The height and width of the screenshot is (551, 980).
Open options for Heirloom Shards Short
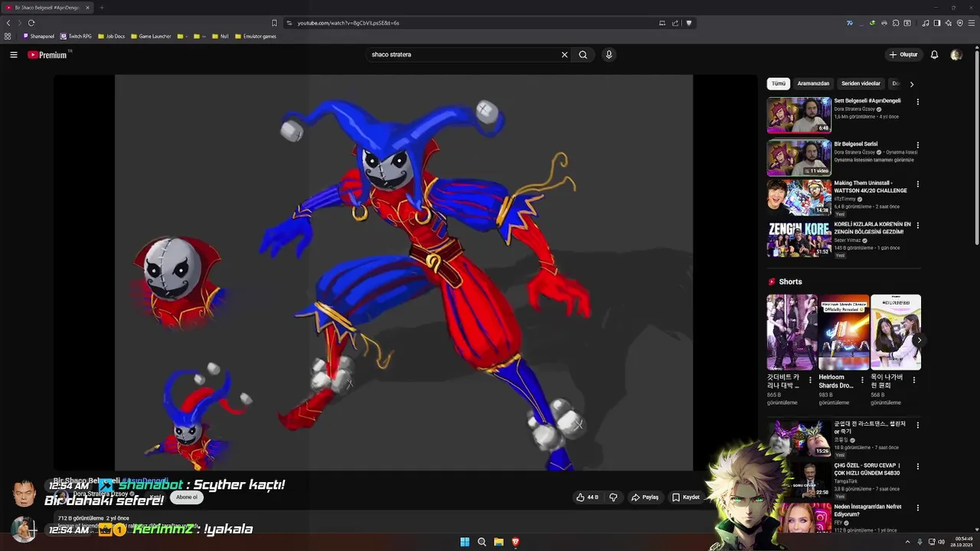(x=862, y=380)
